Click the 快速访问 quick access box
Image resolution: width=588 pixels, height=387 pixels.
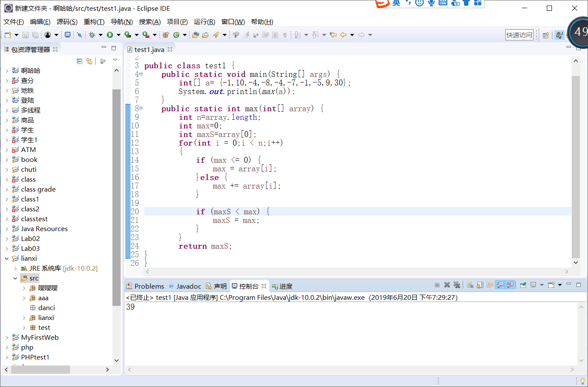point(519,35)
